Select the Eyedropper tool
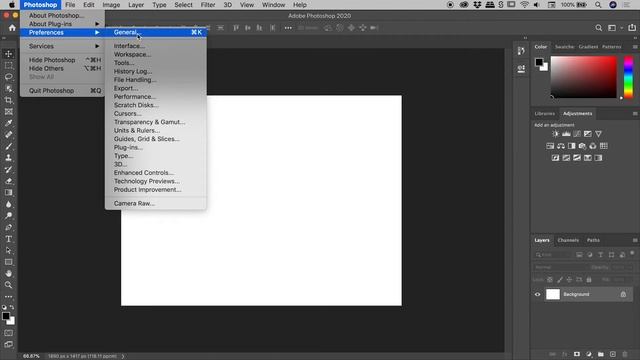Image resolution: width=640 pixels, height=360 pixels. (9, 123)
